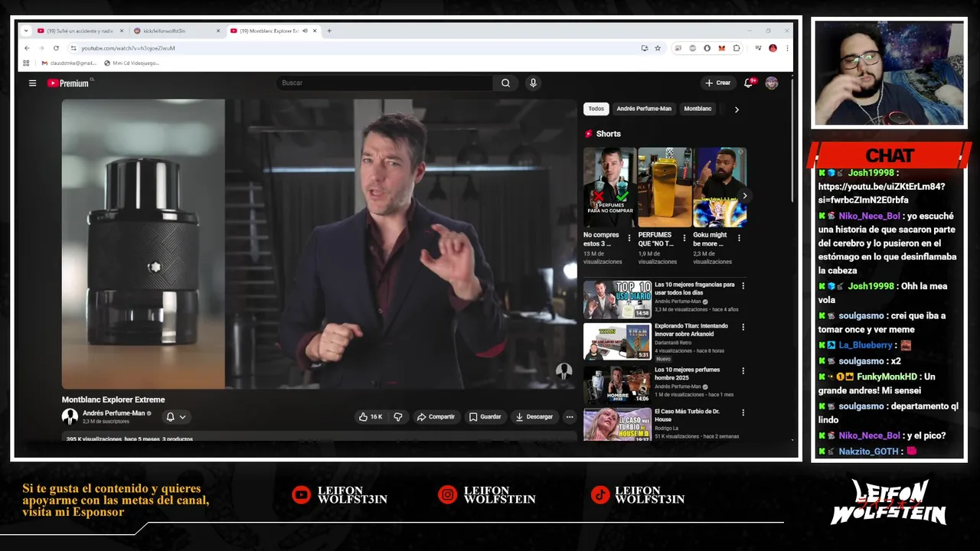Open 'No compres estos 3' short thumbnail
Image resolution: width=980 pixels, height=551 pixels.
(609, 187)
